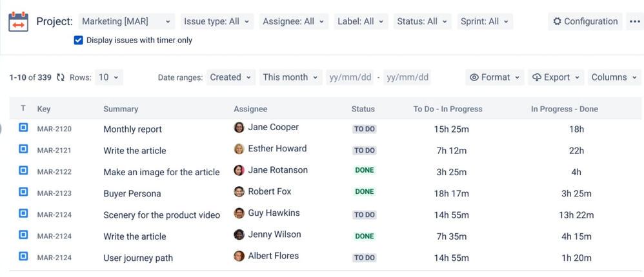The width and height of the screenshot is (644, 277).
Task: Open the Format menu
Action: [x=494, y=77]
